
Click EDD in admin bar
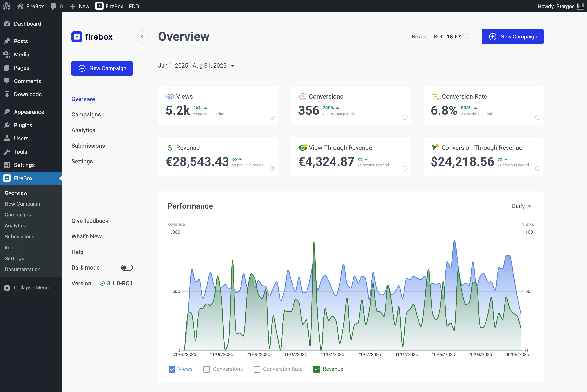[x=134, y=6]
